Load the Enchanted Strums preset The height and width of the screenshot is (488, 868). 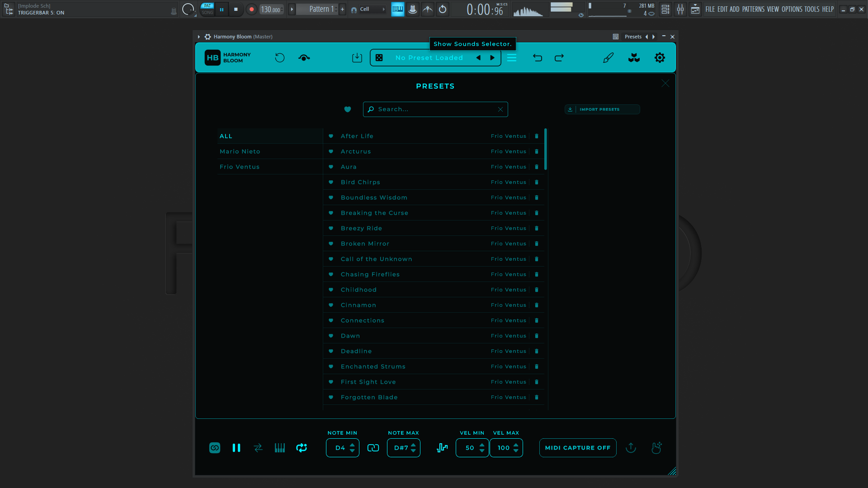[x=434, y=366]
